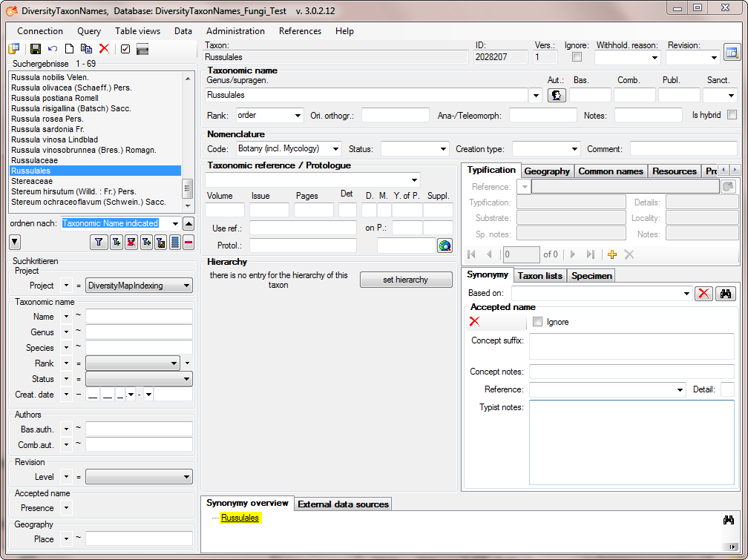
Task: Click binoculars icon next to Based on
Action: click(726, 294)
